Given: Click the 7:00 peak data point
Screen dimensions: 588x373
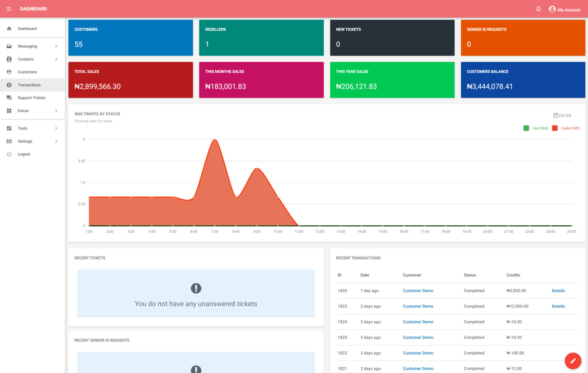Looking at the screenshot, I should coord(215,139).
